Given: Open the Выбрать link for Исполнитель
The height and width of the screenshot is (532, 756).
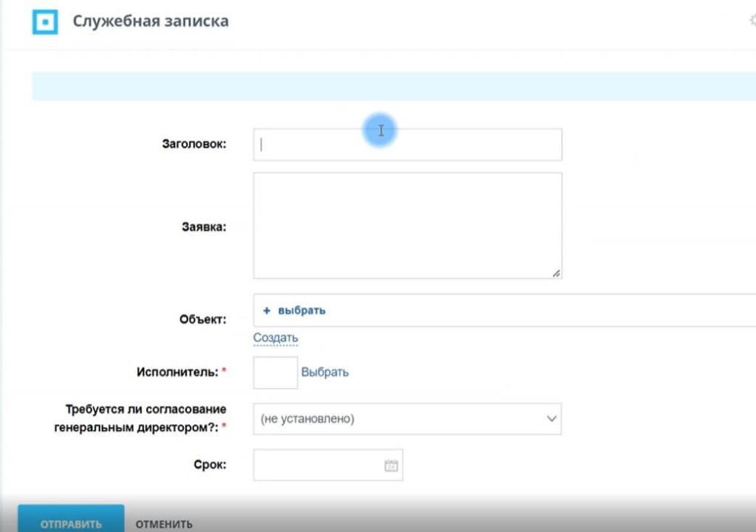Looking at the screenshot, I should (x=326, y=372).
